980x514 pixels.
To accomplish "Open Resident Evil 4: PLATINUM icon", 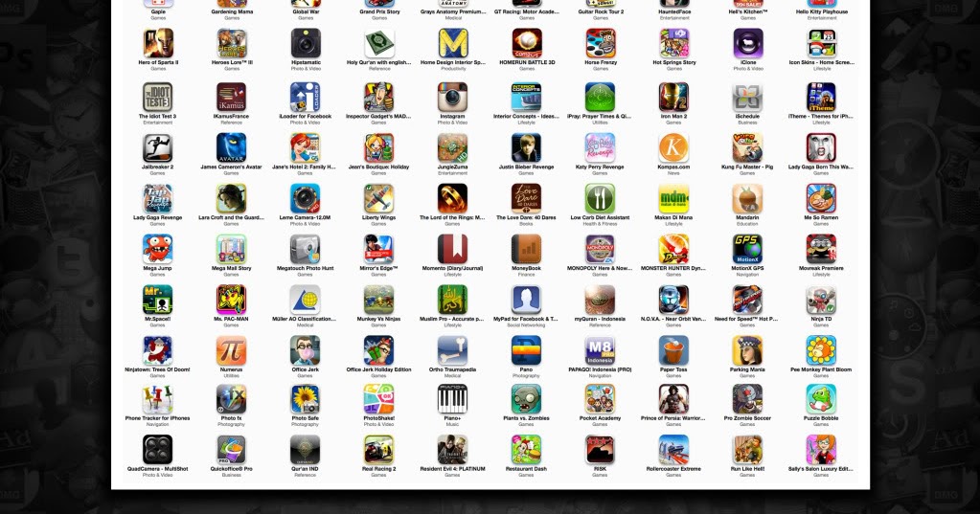I will click(x=452, y=450).
